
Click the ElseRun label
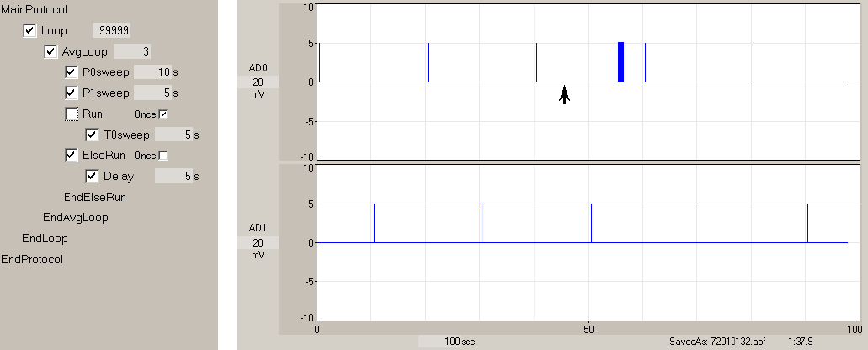(x=104, y=156)
